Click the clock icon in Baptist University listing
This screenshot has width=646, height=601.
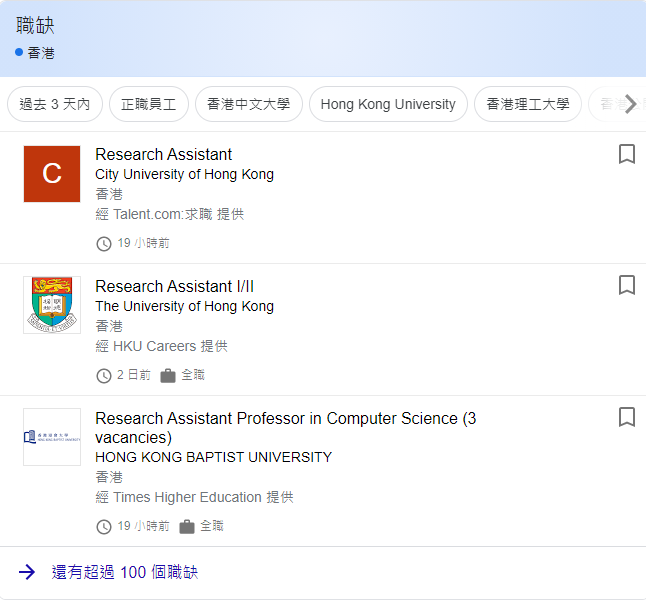[104, 527]
